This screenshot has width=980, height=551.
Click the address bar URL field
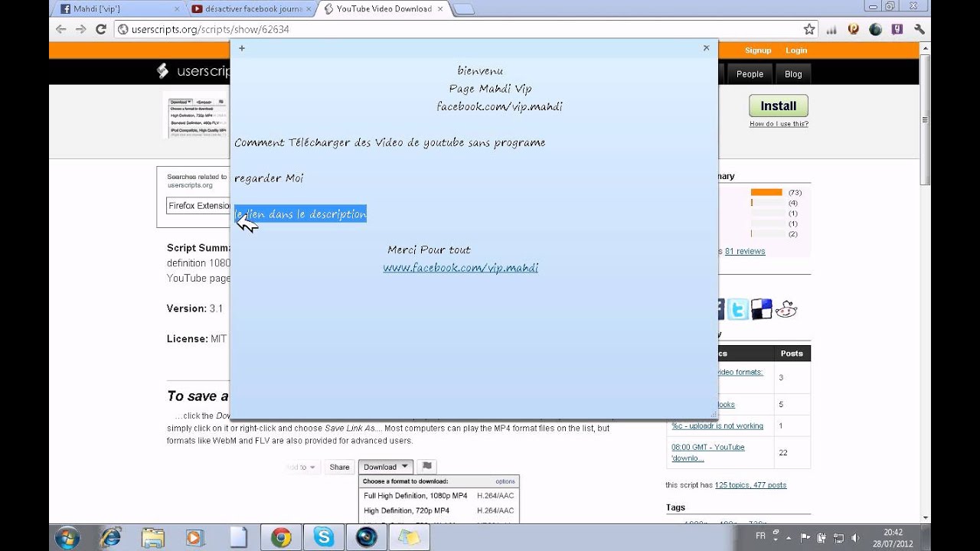459,29
